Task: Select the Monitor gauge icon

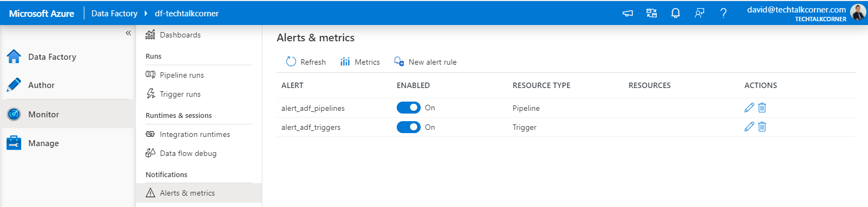Action: click(14, 114)
